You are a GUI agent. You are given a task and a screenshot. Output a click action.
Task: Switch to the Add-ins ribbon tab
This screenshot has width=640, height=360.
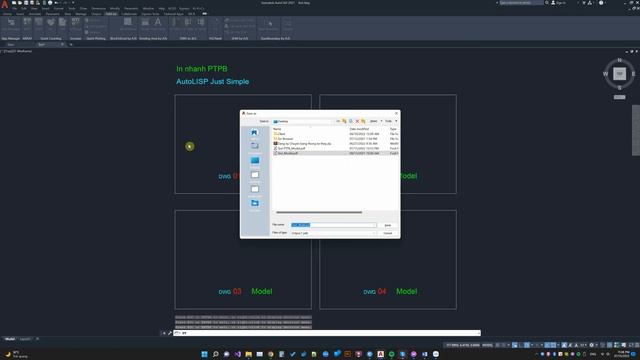coord(111,14)
